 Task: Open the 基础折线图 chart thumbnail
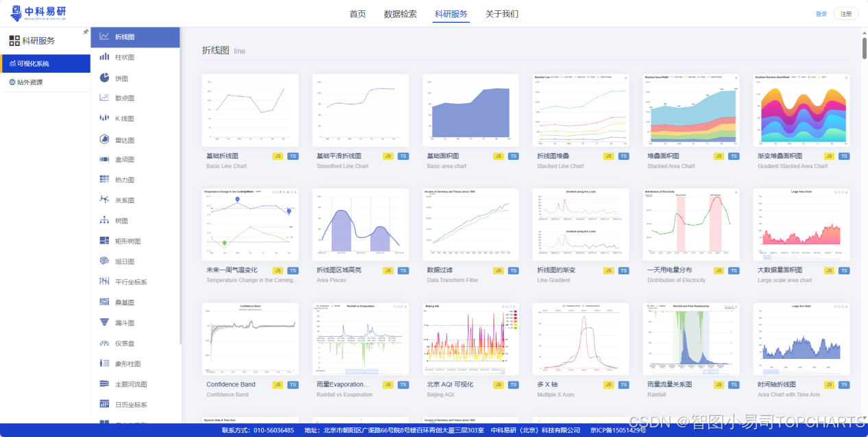coord(250,110)
